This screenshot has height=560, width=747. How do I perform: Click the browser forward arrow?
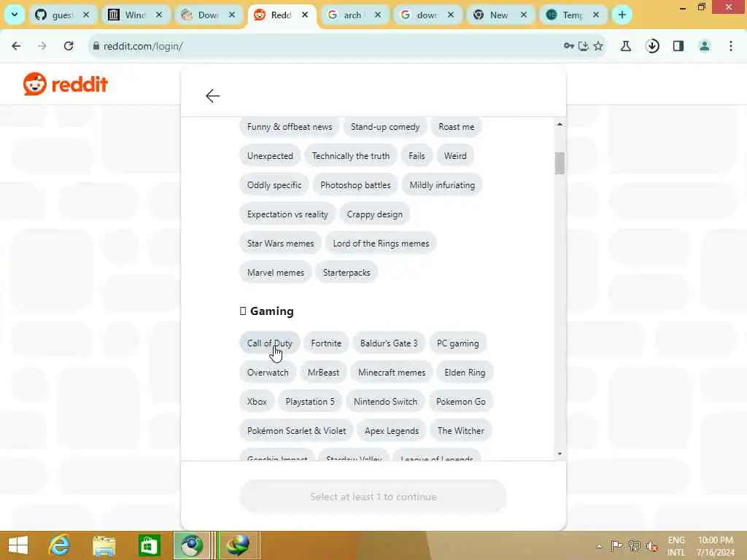42,46
